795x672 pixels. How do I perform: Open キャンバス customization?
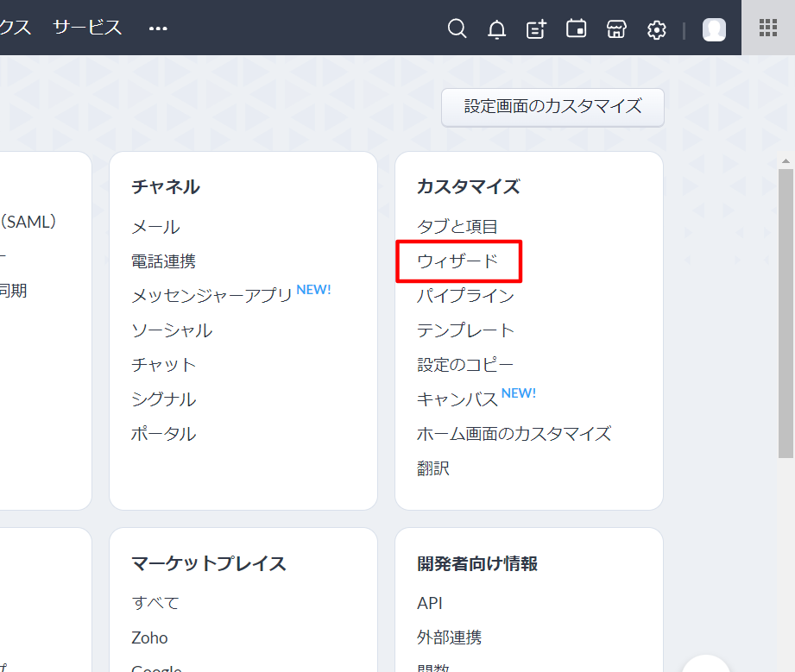pyautogui.click(x=457, y=399)
